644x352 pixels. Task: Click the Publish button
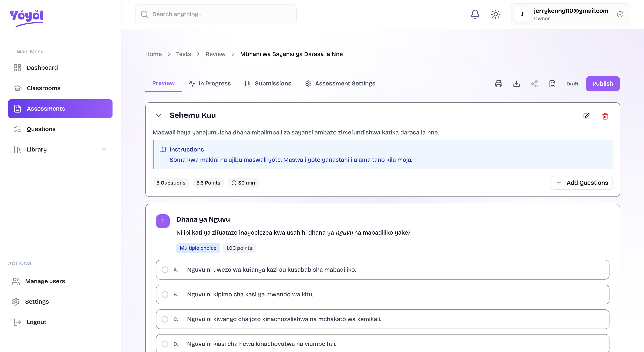click(602, 84)
